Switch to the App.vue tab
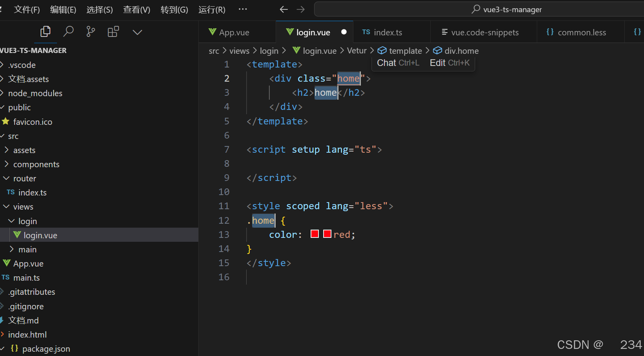 tap(234, 32)
